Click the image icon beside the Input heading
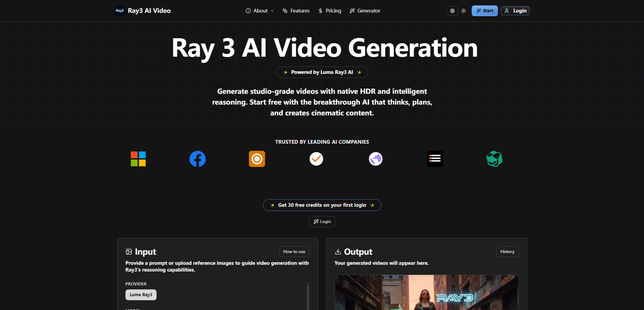The height and width of the screenshot is (310, 644). click(x=129, y=252)
